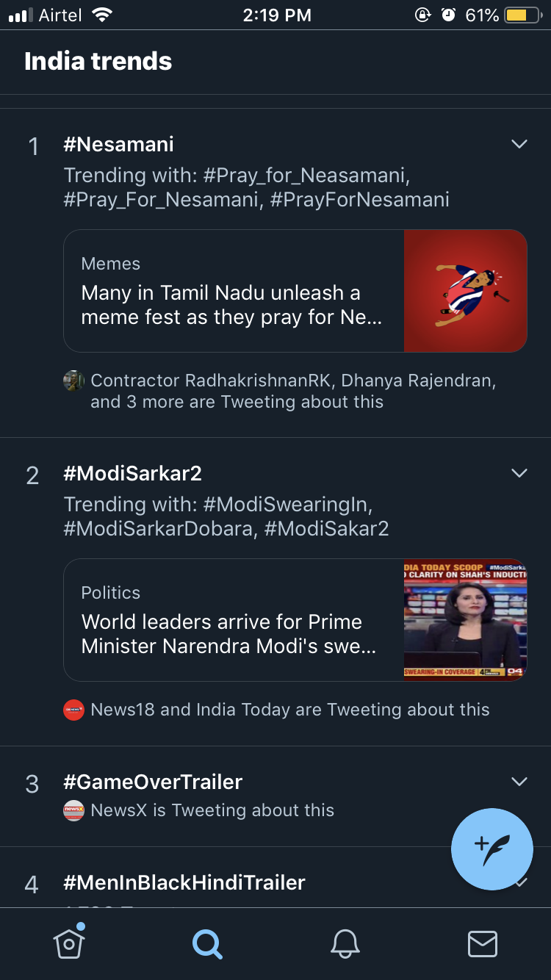Open the Nesamani meme thumbnail image
This screenshot has width=551, height=980.
tap(466, 291)
